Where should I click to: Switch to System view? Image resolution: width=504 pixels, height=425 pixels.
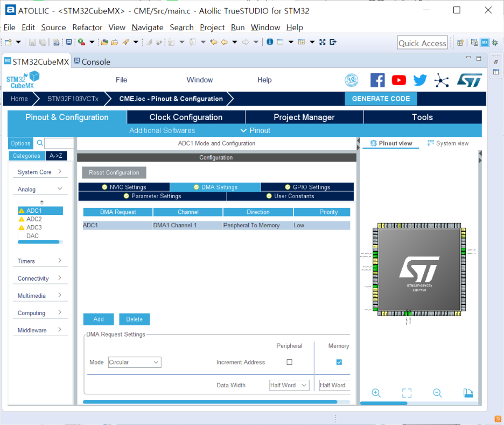(448, 143)
